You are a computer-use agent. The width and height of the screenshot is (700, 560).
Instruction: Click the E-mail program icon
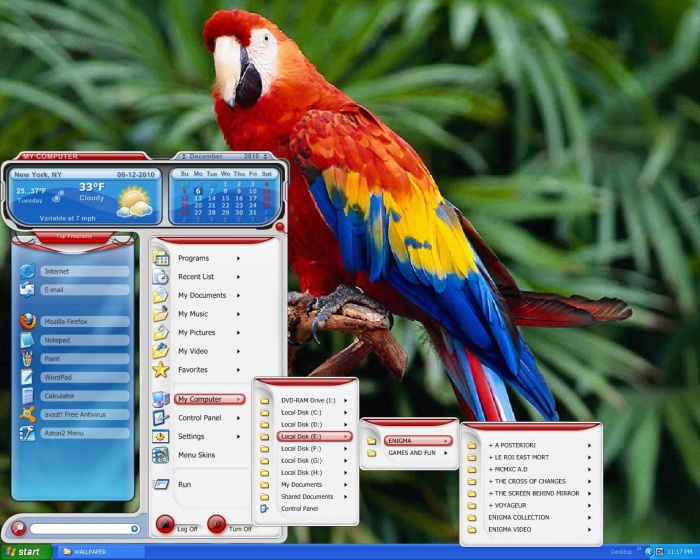(x=27, y=290)
